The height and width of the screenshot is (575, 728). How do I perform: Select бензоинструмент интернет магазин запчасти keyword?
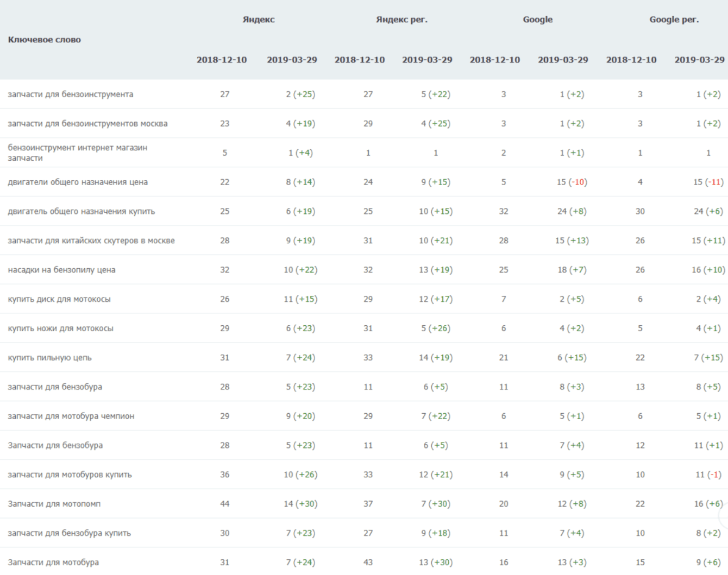(x=77, y=153)
